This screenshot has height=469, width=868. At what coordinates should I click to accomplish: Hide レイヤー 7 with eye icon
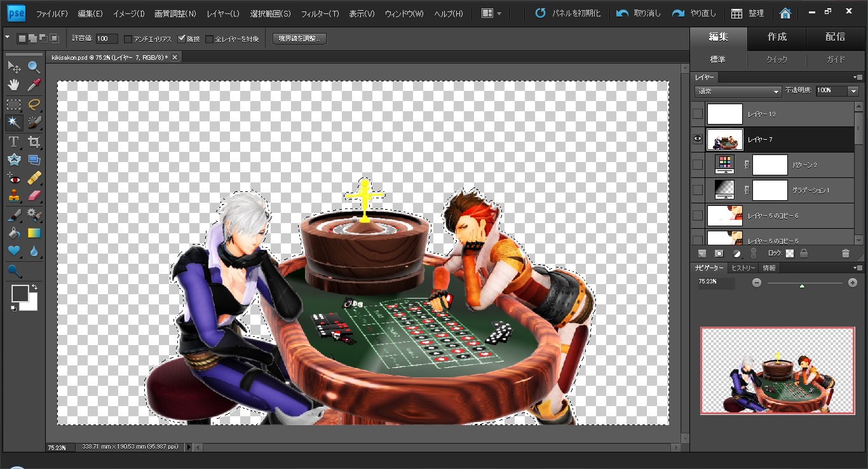pos(698,139)
